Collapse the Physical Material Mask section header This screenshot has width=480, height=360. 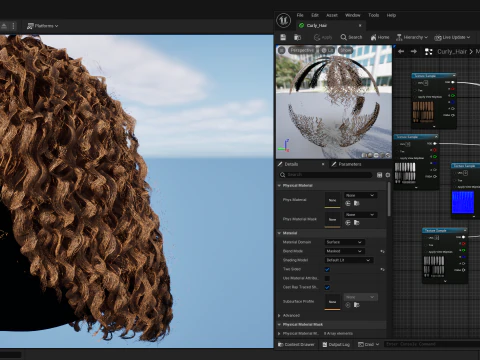(332, 324)
